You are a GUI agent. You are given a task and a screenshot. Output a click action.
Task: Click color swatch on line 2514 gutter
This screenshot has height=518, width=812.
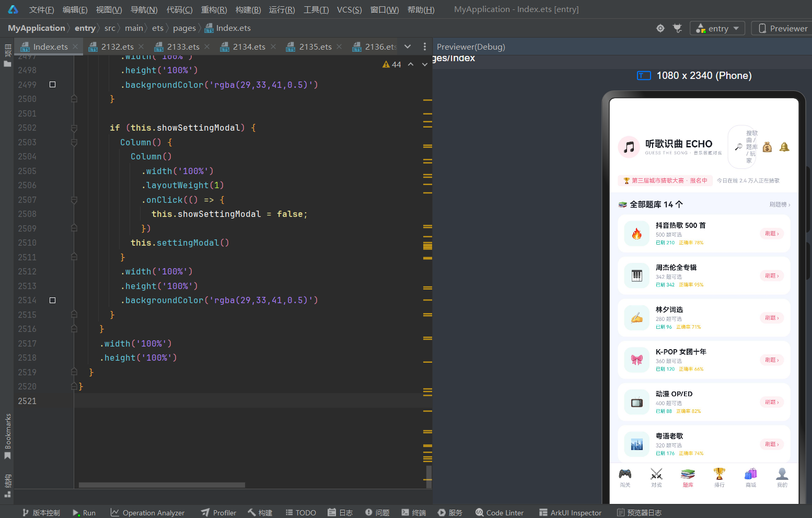[x=52, y=300]
